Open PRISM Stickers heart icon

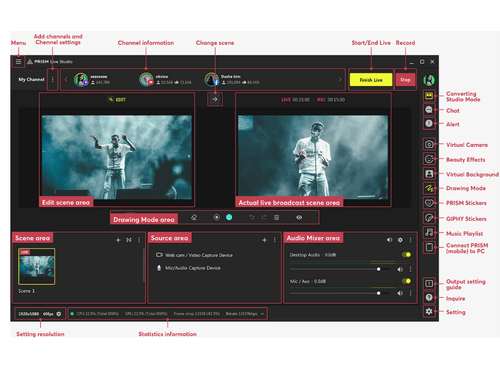(x=429, y=203)
